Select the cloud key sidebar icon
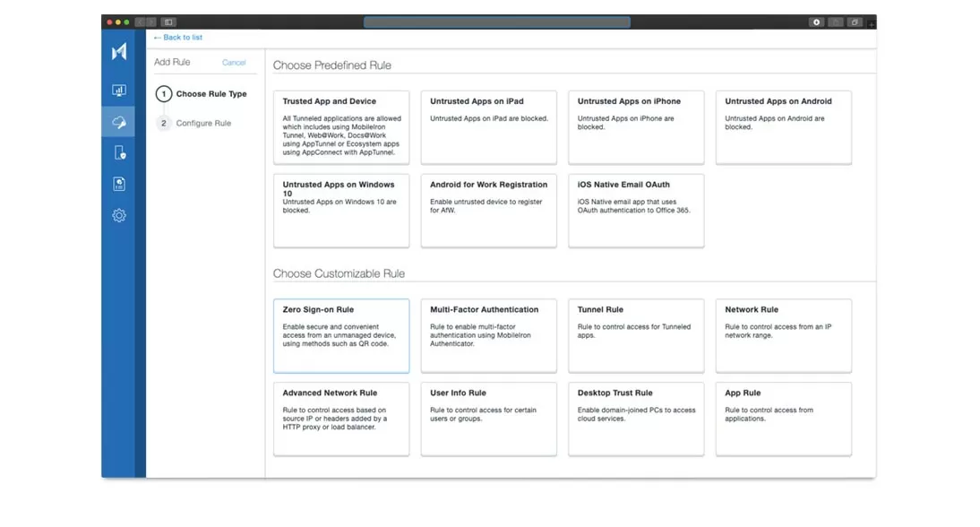 pos(119,122)
